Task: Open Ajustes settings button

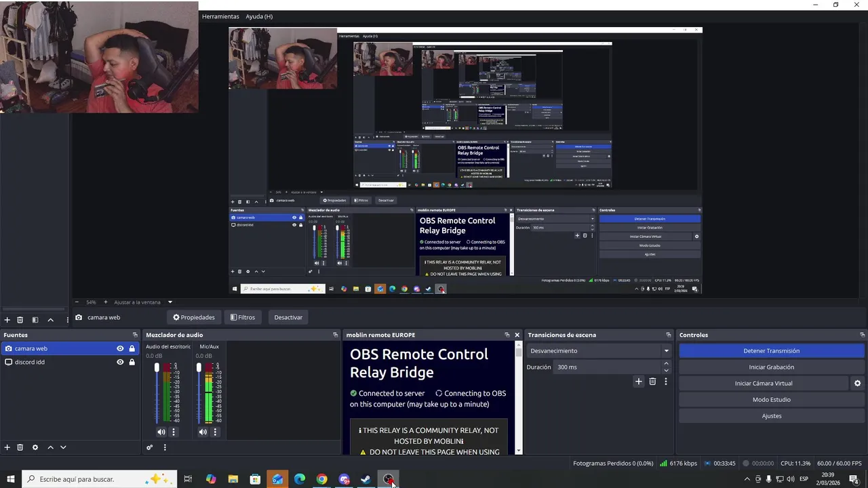Action: pos(772,415)
